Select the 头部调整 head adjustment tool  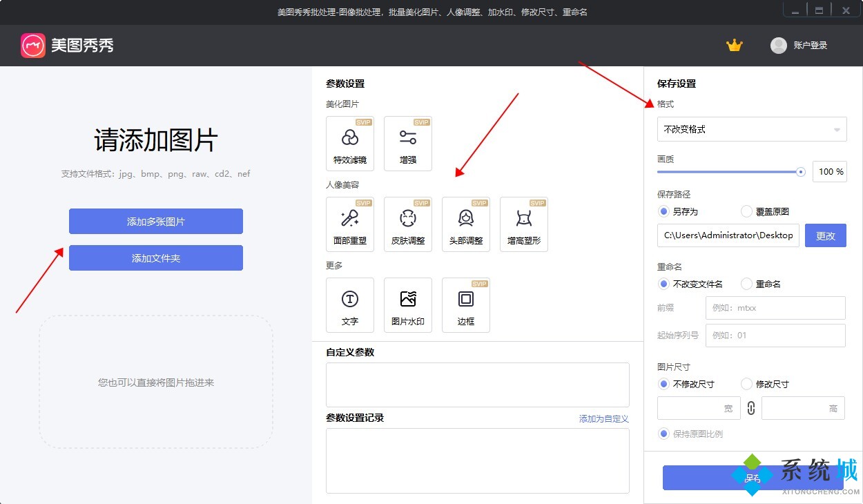(466, 224)
